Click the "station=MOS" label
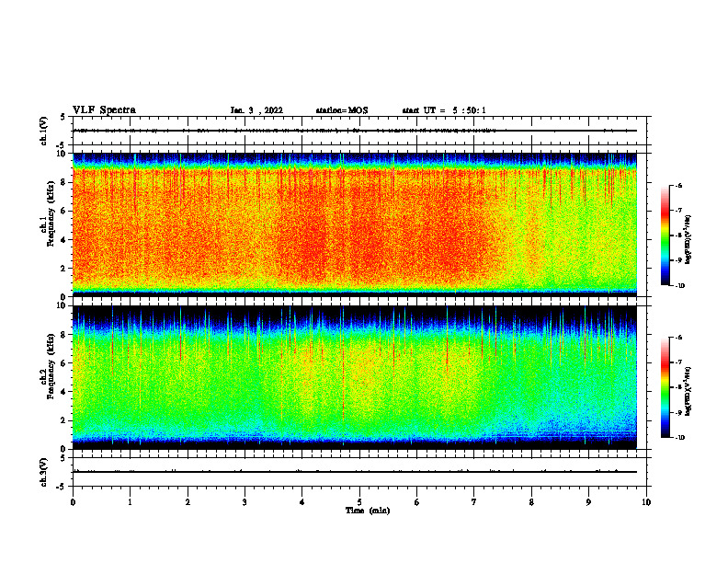This screenshot has width=728, height=563. click(x=342, y=110)
